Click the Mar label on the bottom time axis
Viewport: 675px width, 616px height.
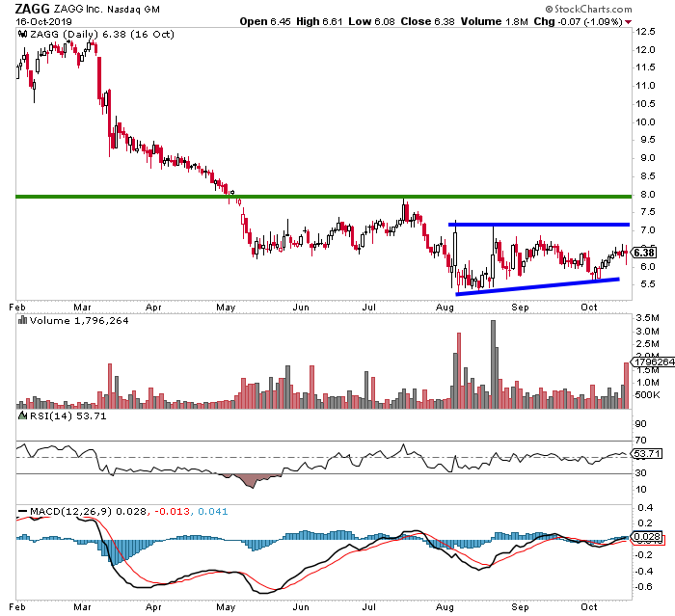pos(82,607)
